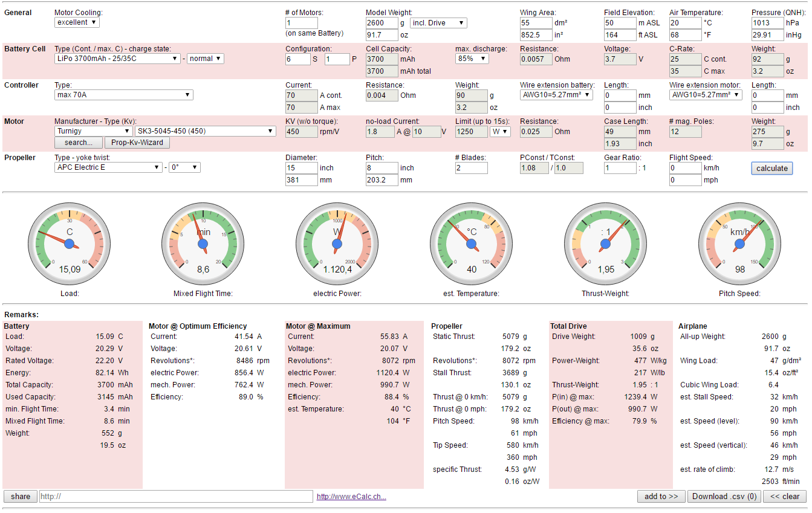The image size is (812, 513).
Task: Open the max. discharge 85% dropdown
Action: pos(472,59)
